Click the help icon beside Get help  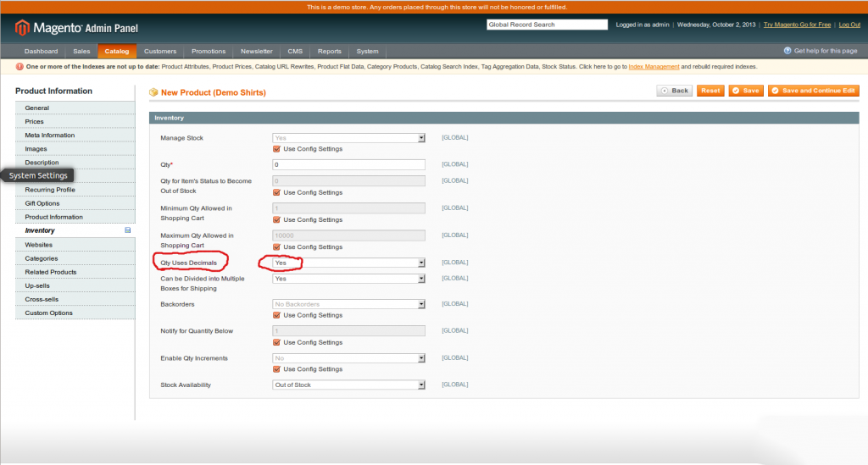787,52
